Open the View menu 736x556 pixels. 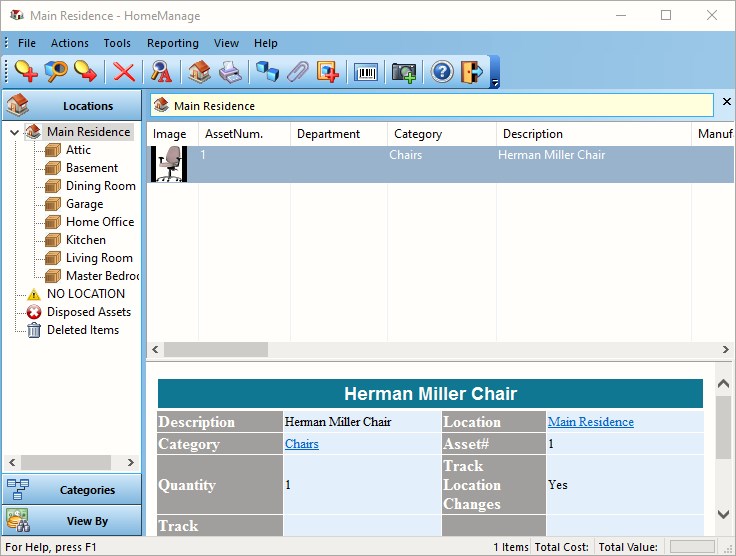(x=226, y=43)
